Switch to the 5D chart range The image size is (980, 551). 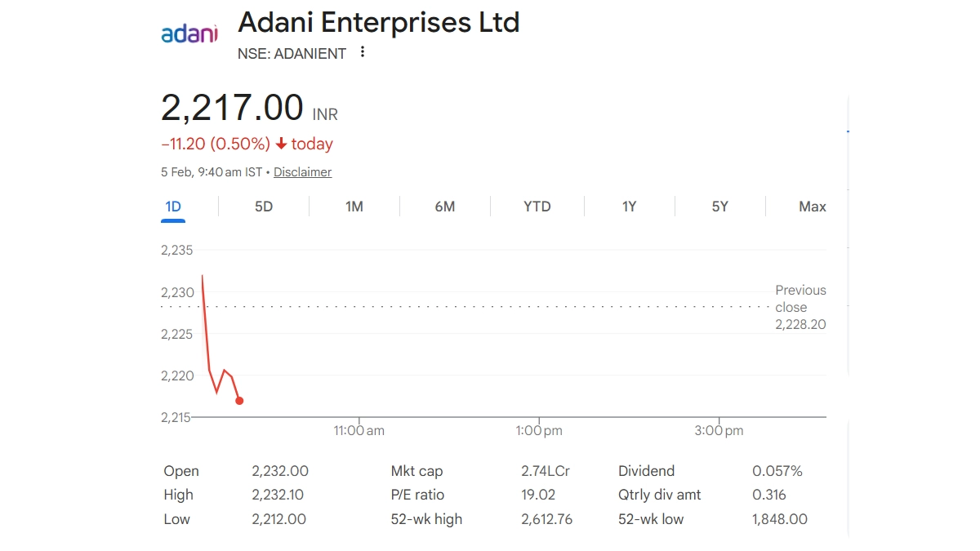264,207
